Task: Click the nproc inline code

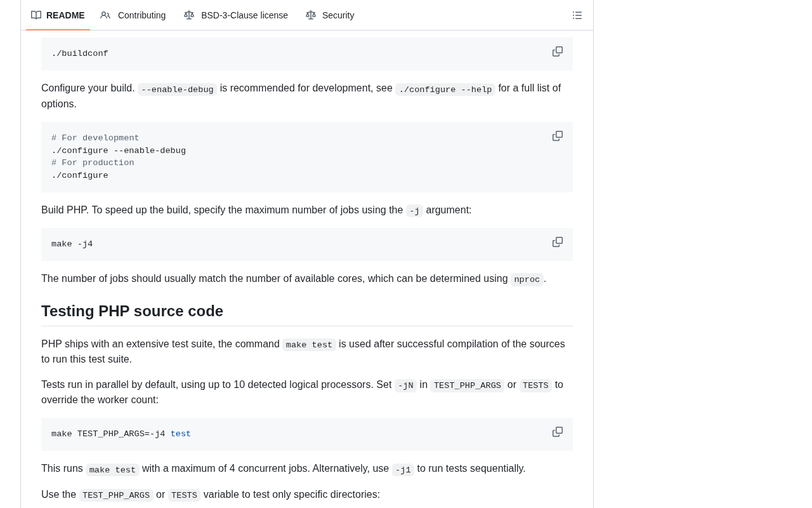Action: coord(527,279)
